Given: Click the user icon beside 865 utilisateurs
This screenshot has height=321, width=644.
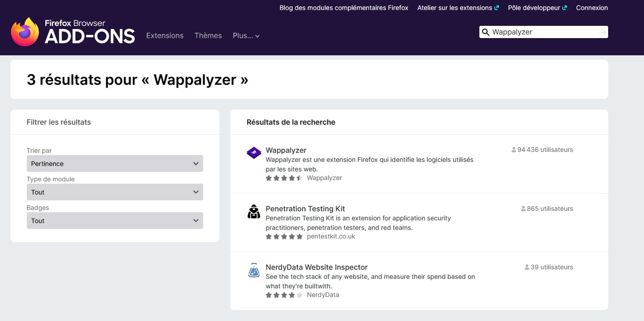Looking at the screenshot, I should [523, 209].
